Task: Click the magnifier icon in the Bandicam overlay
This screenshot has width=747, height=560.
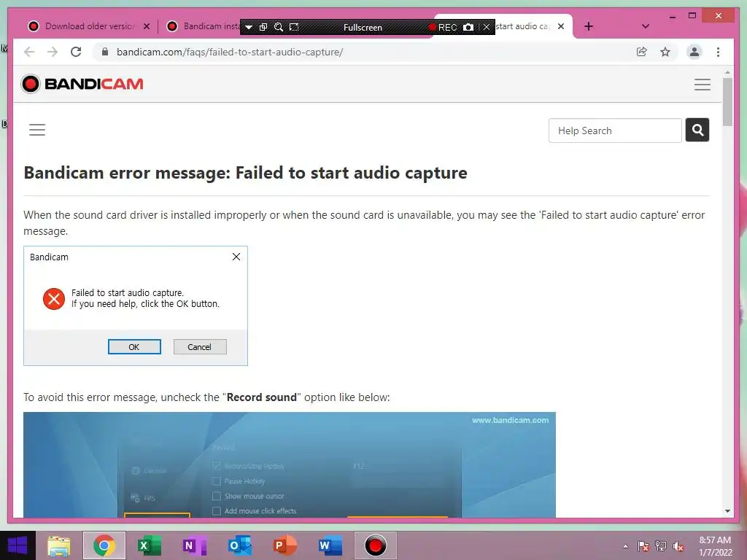Action: (279, 27)
